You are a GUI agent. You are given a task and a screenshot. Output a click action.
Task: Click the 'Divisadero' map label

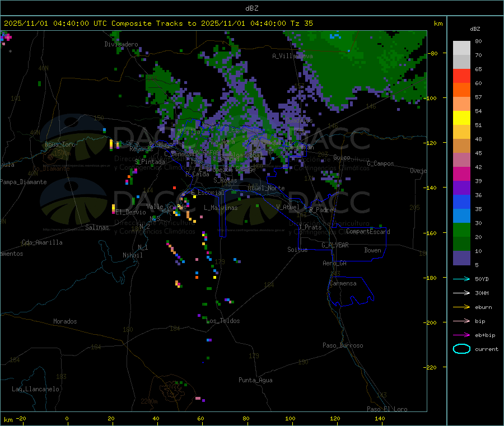(121, 44)
